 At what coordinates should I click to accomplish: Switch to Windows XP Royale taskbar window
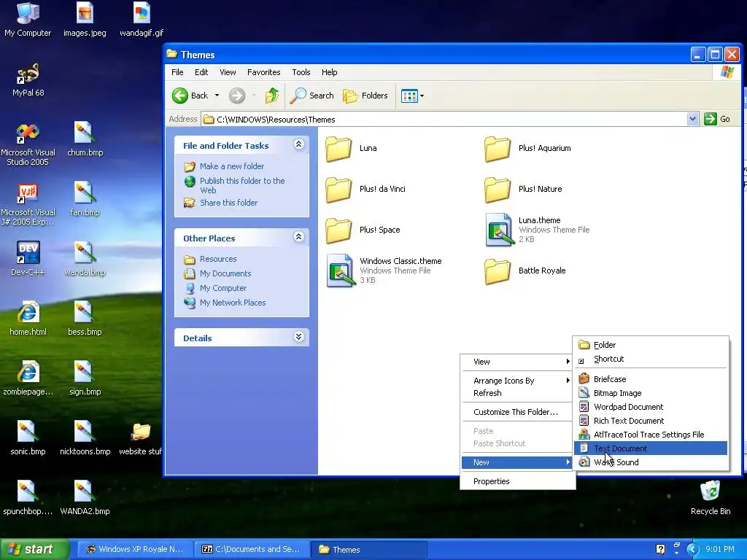pos(134,550)
